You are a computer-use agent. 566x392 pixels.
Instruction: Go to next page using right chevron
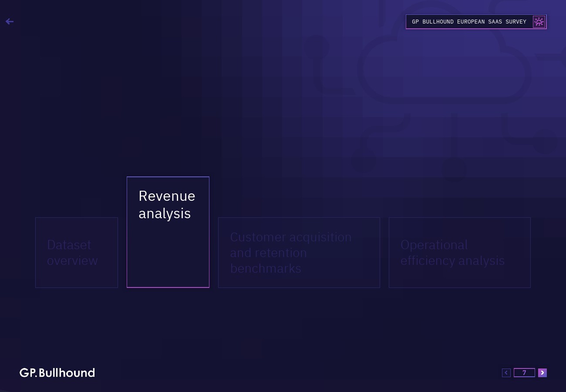tap(542, 372)
